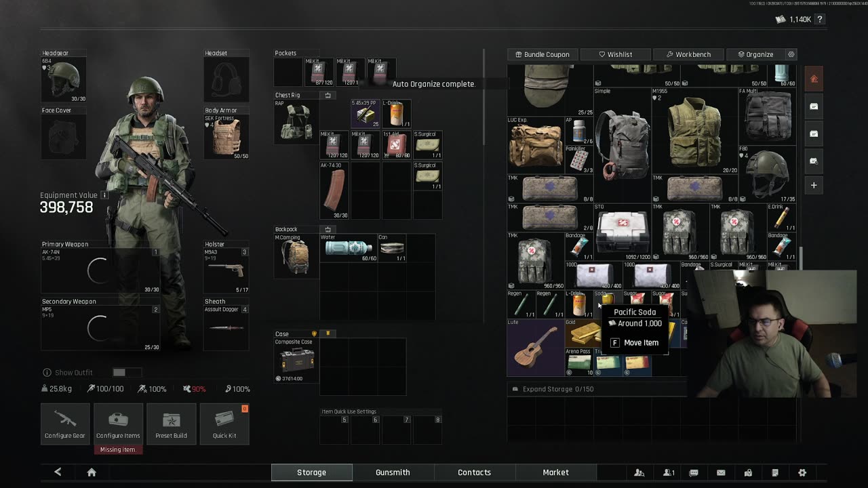Select the MP5 secondary weapon slot
Image resolution: width=868 pixels, height=488 pixels.
100,328
